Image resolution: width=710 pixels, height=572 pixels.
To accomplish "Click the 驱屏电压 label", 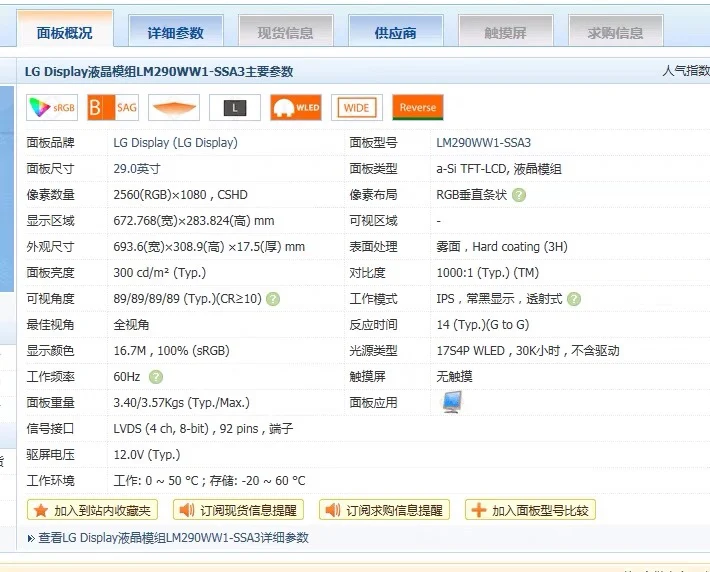I will [x=50, y=455].
